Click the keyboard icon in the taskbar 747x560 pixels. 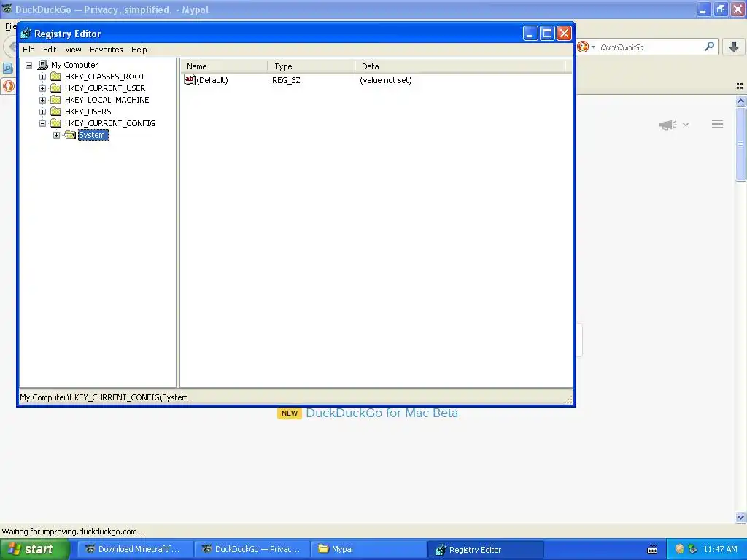pyautogui.click(x=652, y=550)
